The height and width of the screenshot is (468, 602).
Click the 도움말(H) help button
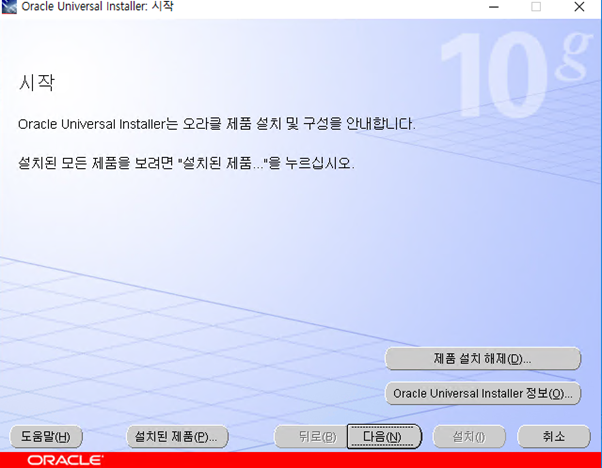[x=46, y=437]
